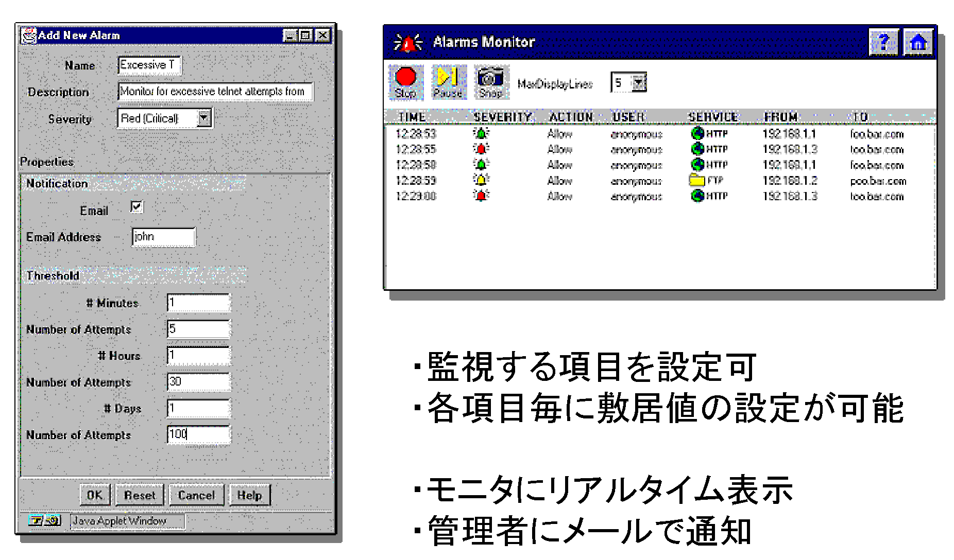Click the OK button
This screenshot has height=560, width=954.
(95, 495)
